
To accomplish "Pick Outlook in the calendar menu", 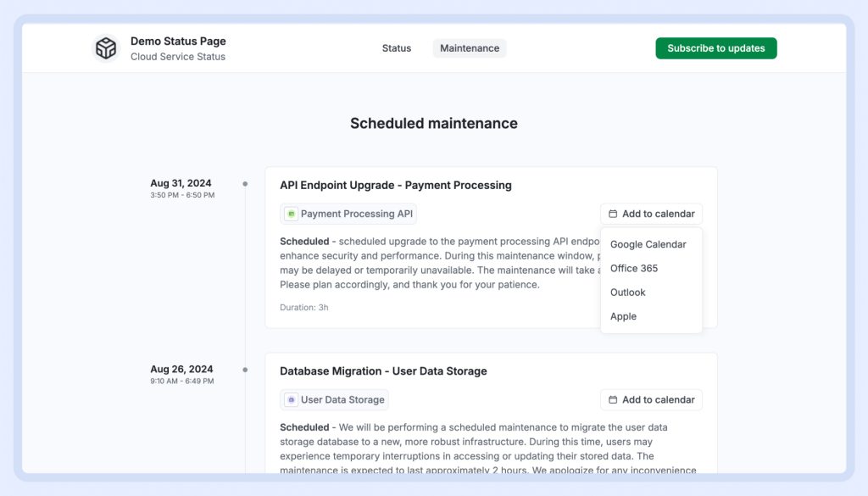I will (x=628, y=293).
